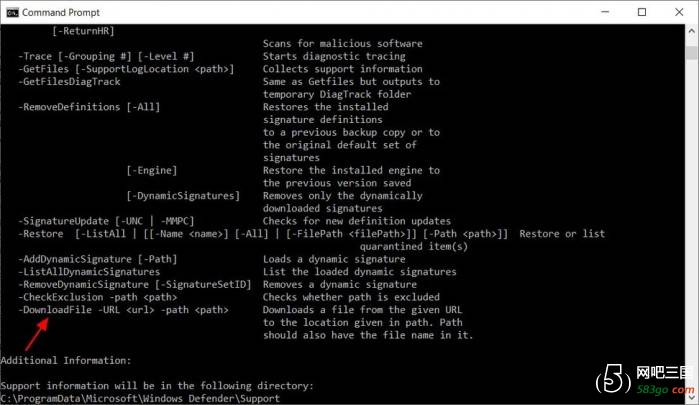700x405 pixels.
Task: Click the empty scrollbar track below thumb
Action: pyautogui.click(x=692, y=223)
